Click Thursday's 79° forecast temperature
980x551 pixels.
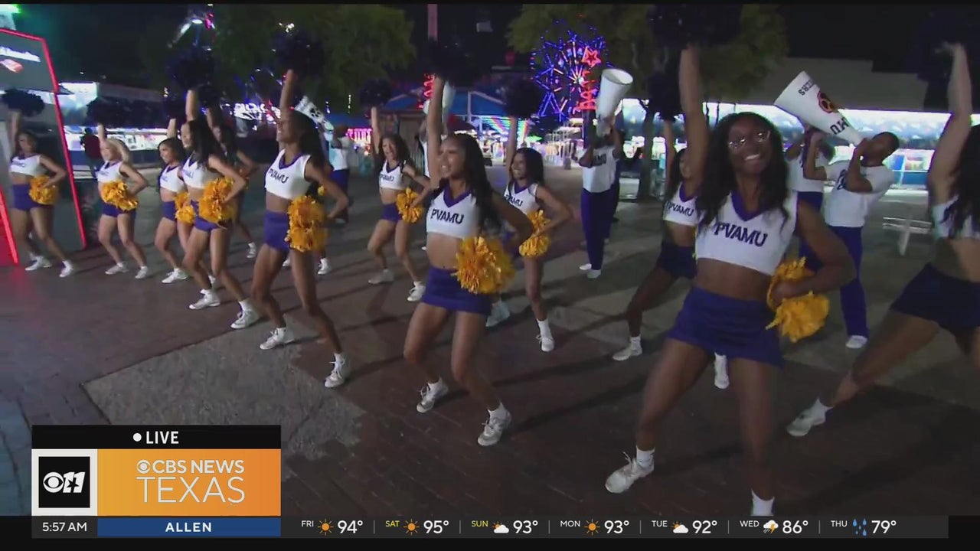tap(884, 527)
